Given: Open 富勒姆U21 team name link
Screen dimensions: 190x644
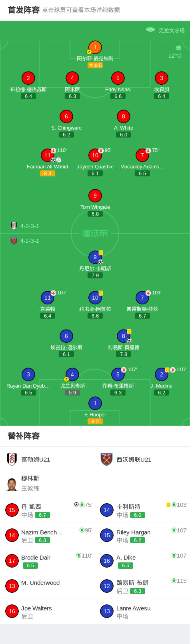Looking at the screenshot, I should pos(36,460).
